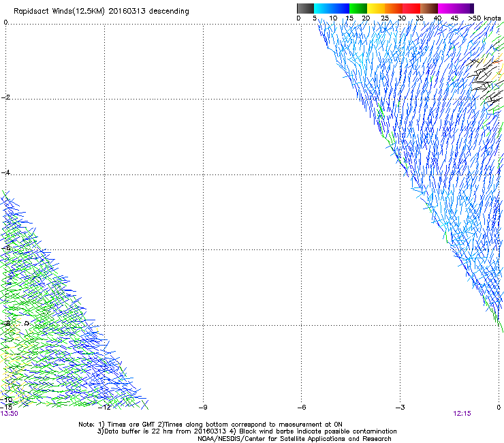
Task: Click the green 15-20 knots legend segment
Action: 358,8
